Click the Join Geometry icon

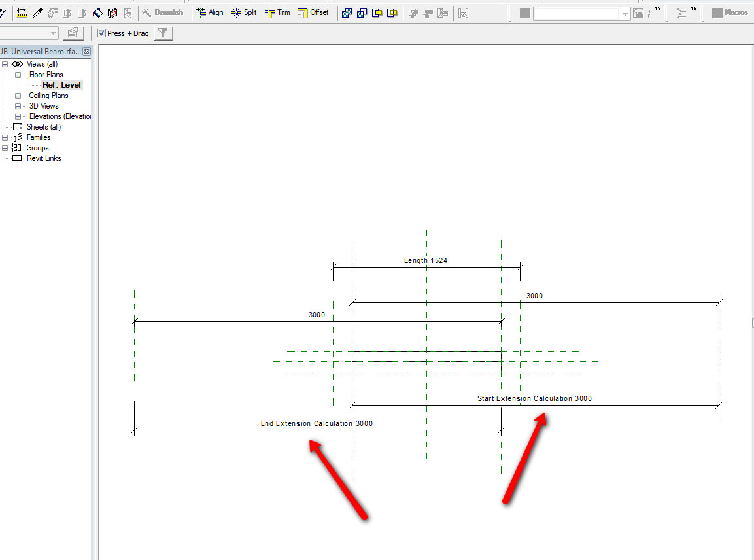pyautogui.click(x=347, y=13)
